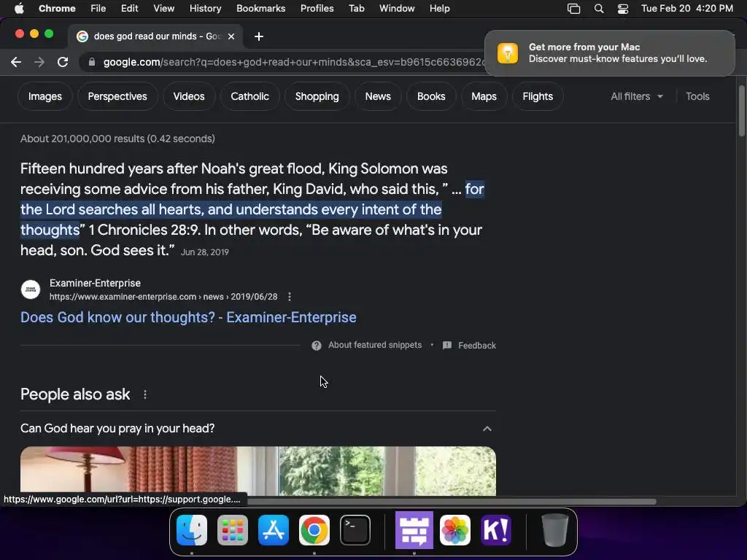This screenshot has width=747, height=560.
Task: Open Photos from the Dock
Action: coord(455,530)
